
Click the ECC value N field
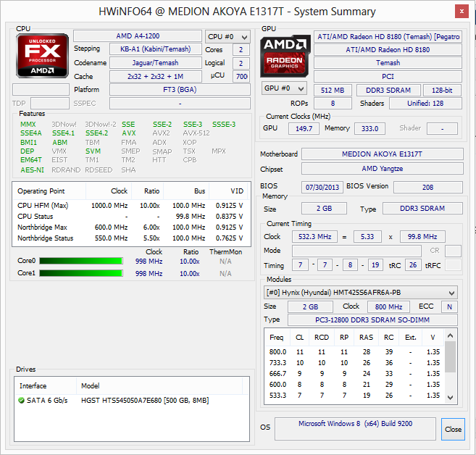[x=450, y=307]
